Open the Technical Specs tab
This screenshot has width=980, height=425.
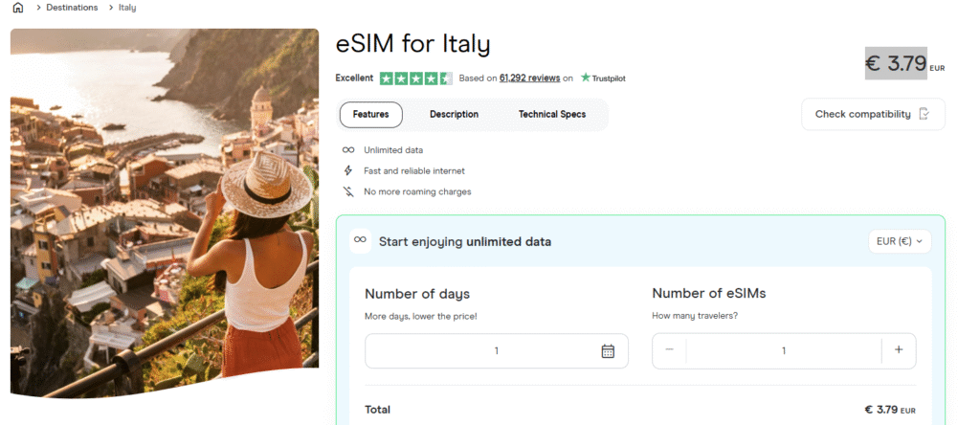(x=552, y=115)
